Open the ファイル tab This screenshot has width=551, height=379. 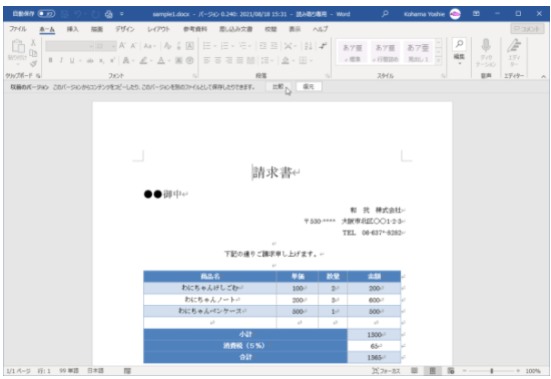pyautogui.click(x=18, y=29)
